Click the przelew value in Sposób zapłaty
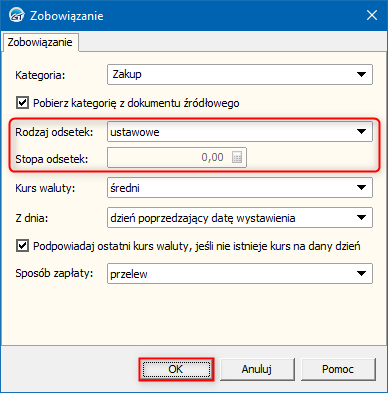 (x=129, y=274)
